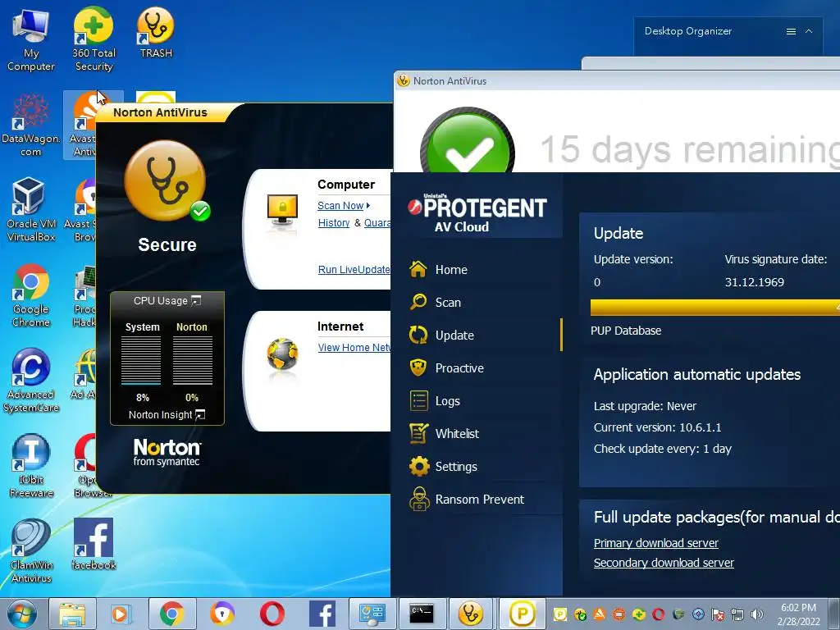
Task: Open the Google Chrome desktop shortcut
Action: [30, 295]
